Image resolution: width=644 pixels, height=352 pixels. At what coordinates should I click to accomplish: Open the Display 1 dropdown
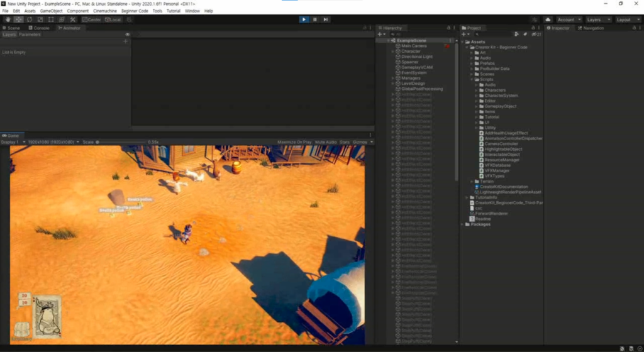coord(13,142)
